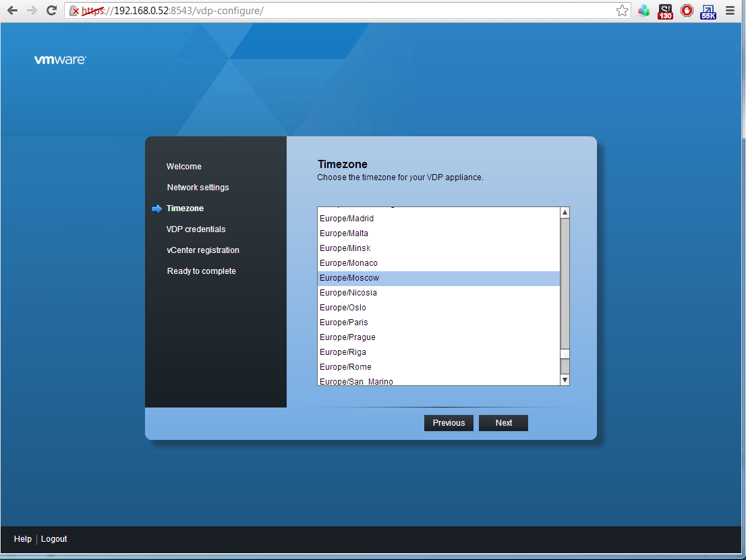Jump to the VDP credentials step
Viewport: 746px width, 560px height.
point(196,229)
